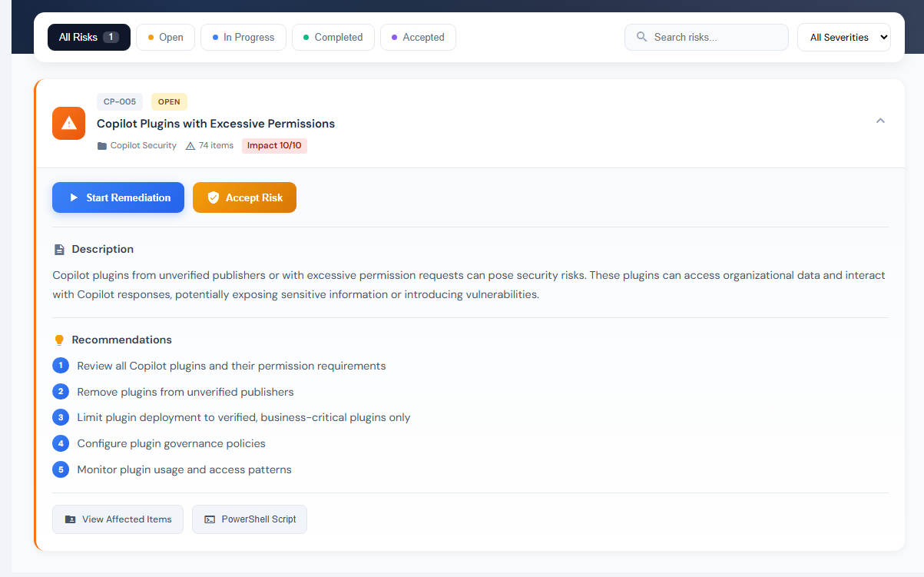Click the 74 items count text
The height and width of the screenshot is (577, 924).
[216, 145]
